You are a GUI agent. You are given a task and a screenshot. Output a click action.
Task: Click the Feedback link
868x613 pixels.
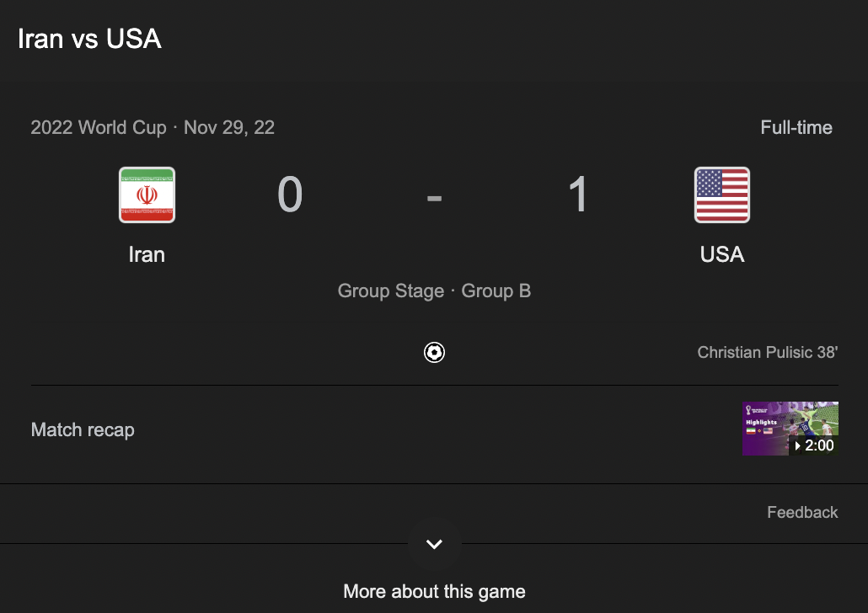click(x=802, y=512)
